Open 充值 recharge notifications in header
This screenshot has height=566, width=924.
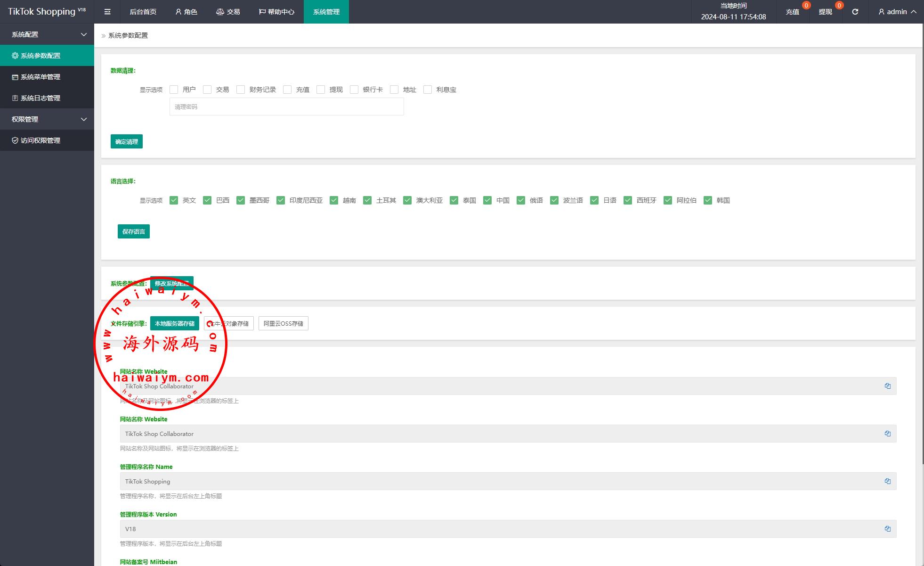(x=793, y=12)
